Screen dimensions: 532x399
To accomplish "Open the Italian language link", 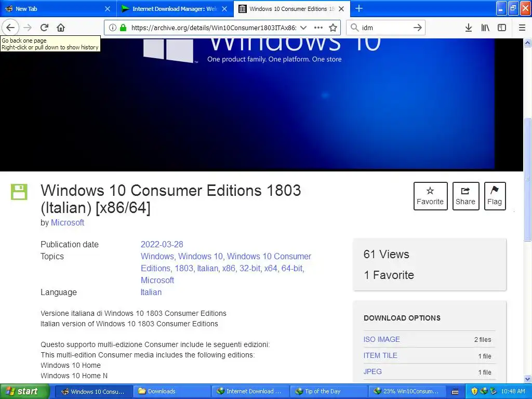I will pyautogui.click(x=151, y=292).
